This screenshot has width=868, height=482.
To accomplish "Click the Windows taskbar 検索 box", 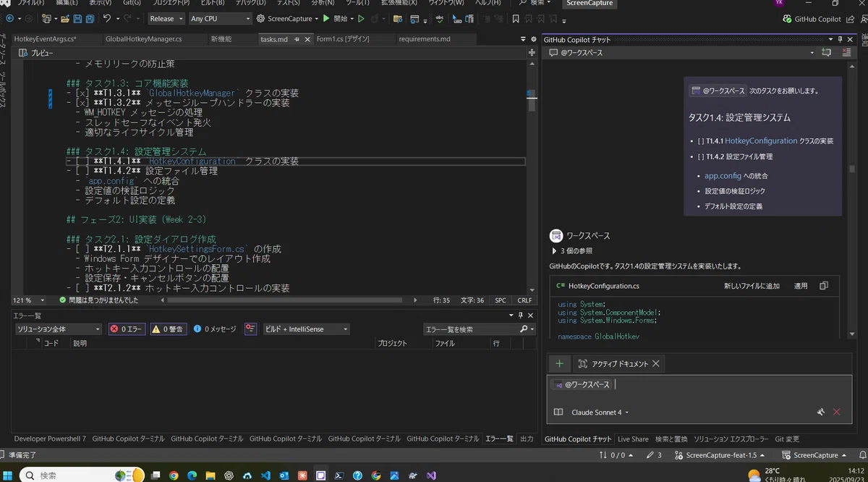I will pyautogui.click(x=81, y=475).
